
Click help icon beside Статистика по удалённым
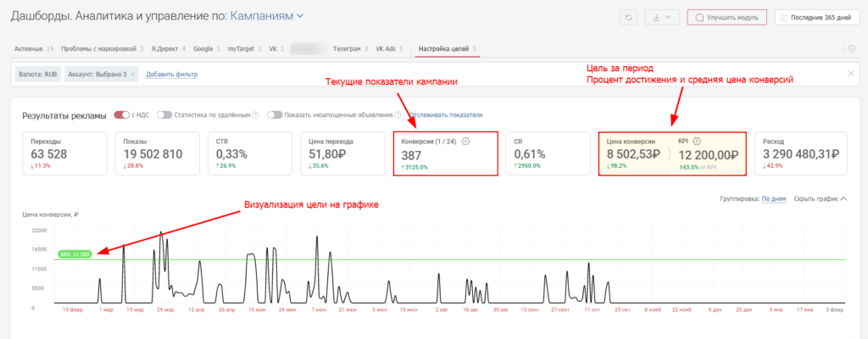[256, 114]
